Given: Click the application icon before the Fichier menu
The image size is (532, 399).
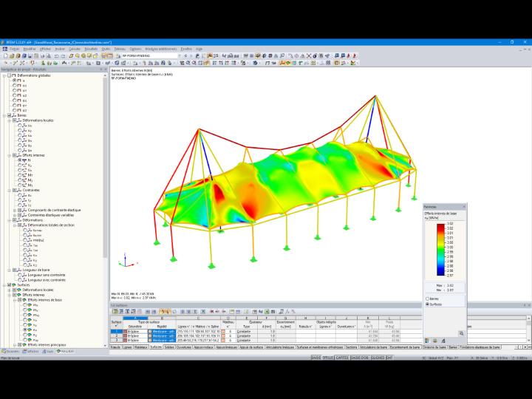Looking at the screenshot, I should tap(4, 50).
